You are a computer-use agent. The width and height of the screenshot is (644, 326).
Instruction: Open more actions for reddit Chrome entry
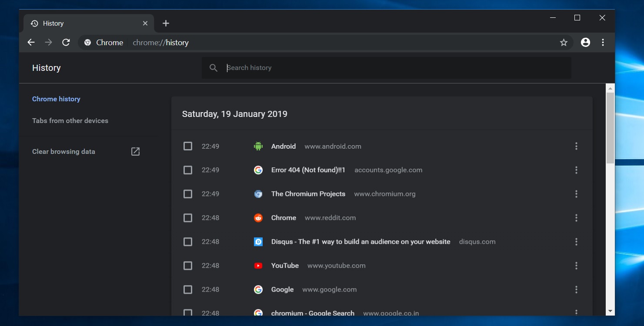point(576,218)
